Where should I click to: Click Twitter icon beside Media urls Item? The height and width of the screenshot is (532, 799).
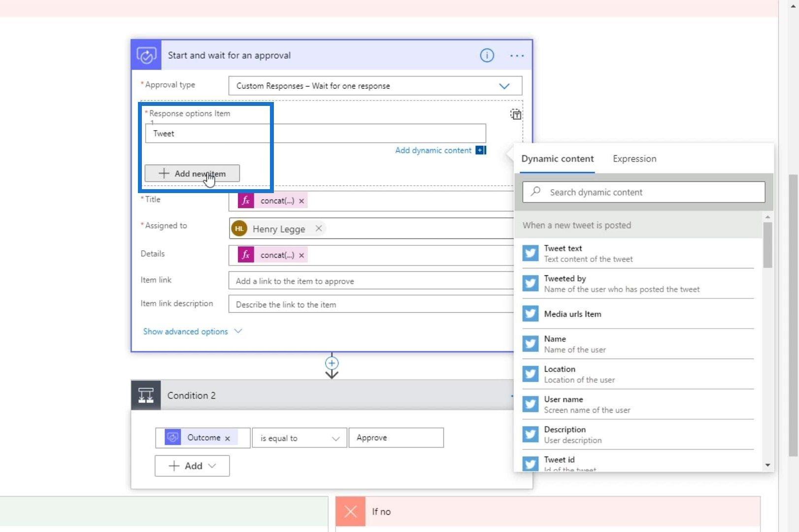click(531, 314)
